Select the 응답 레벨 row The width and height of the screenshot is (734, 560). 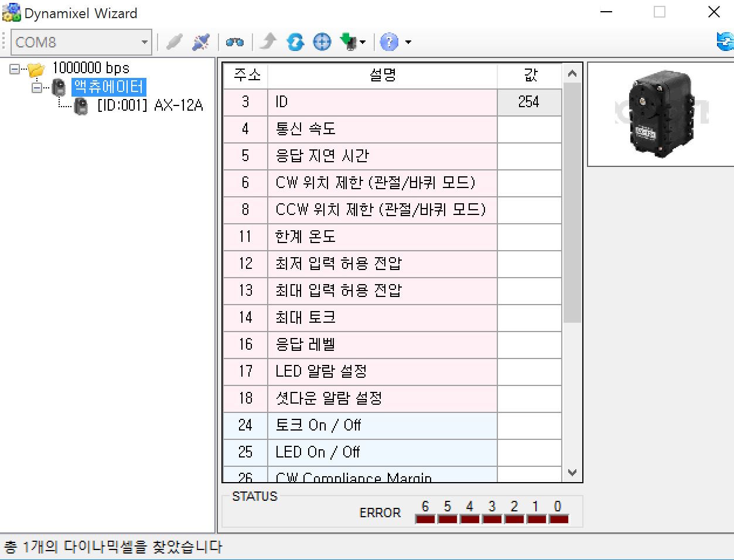tap(392, 344)
